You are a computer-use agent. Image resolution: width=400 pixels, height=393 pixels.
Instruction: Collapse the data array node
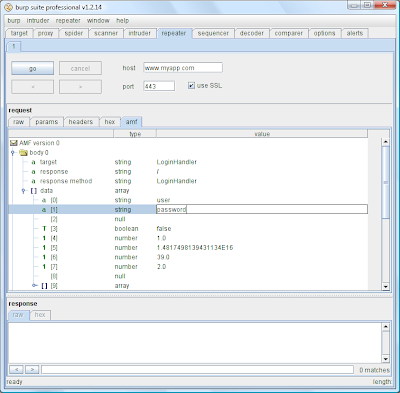pyautogui.click(x=23, y=191)
